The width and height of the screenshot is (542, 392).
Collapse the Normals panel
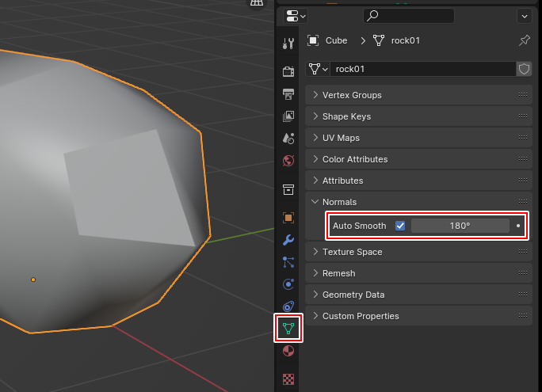[339, 202]
